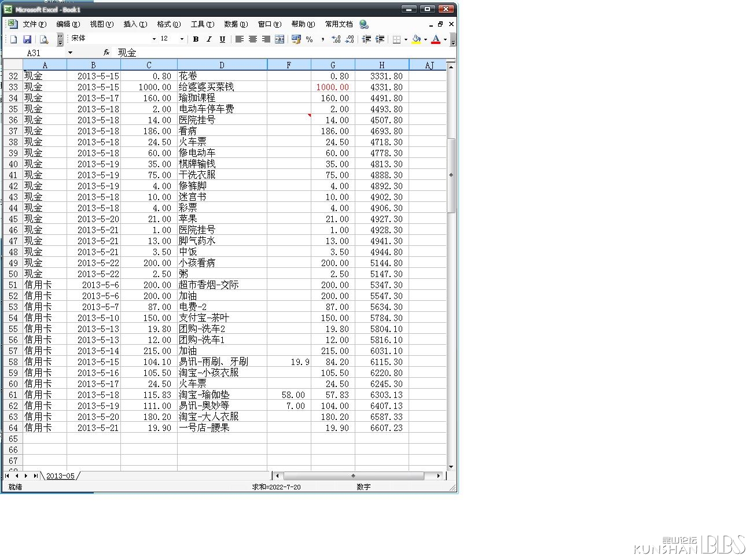Select the 2013-05 sheet tab
750x560 pixels.
(60, 476)
